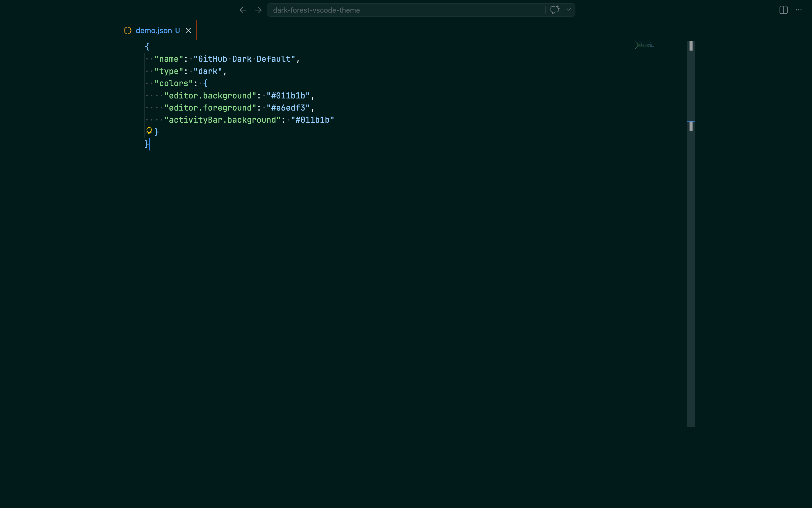
Task: Click the "editor.foreground" key
Action: coord(210,108)
